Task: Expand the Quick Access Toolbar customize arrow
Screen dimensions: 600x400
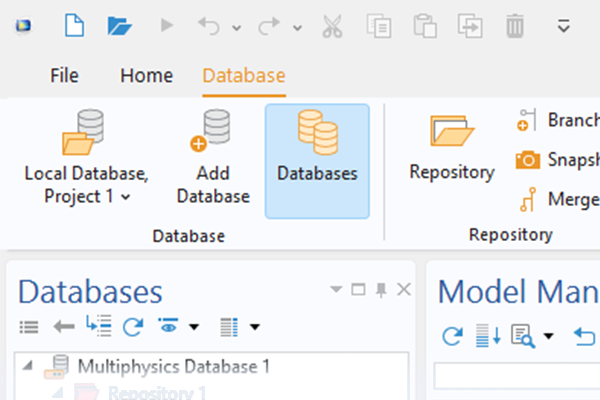Action: pos(564,25)
